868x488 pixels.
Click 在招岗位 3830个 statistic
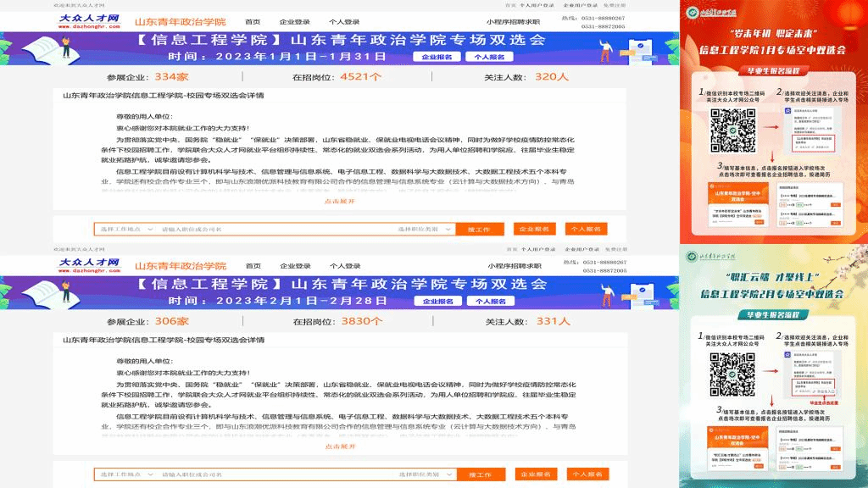(x=337, y=321)
